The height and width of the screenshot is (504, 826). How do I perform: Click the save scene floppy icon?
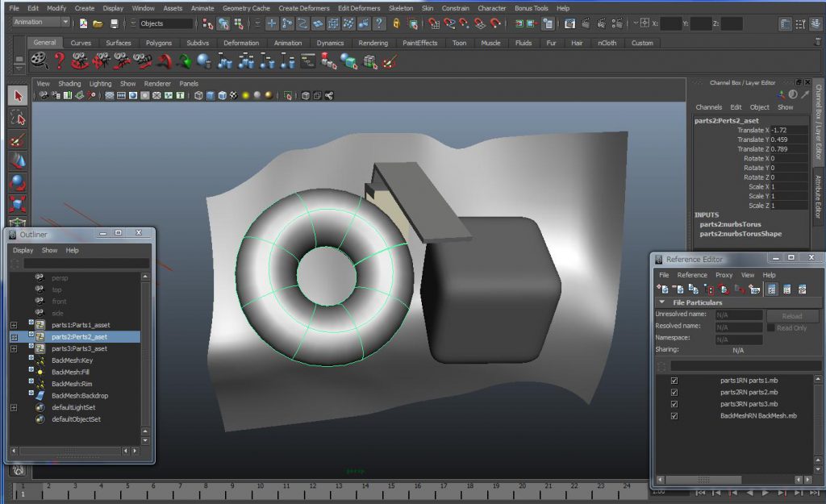pyautogui.click(x=115, y=23)
